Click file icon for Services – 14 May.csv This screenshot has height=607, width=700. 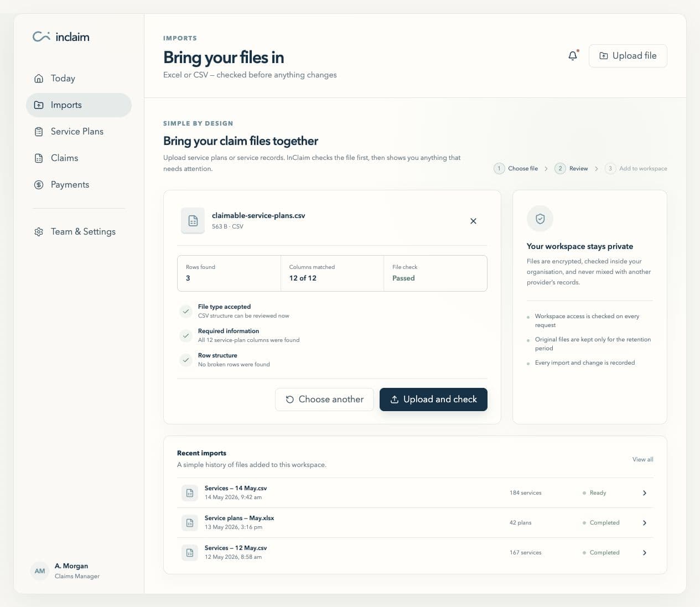tap(190, 492)
